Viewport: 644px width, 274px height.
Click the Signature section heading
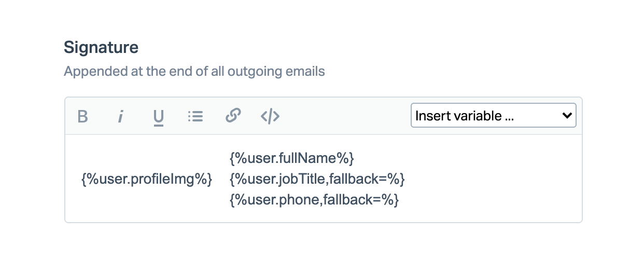click(101, 48)
